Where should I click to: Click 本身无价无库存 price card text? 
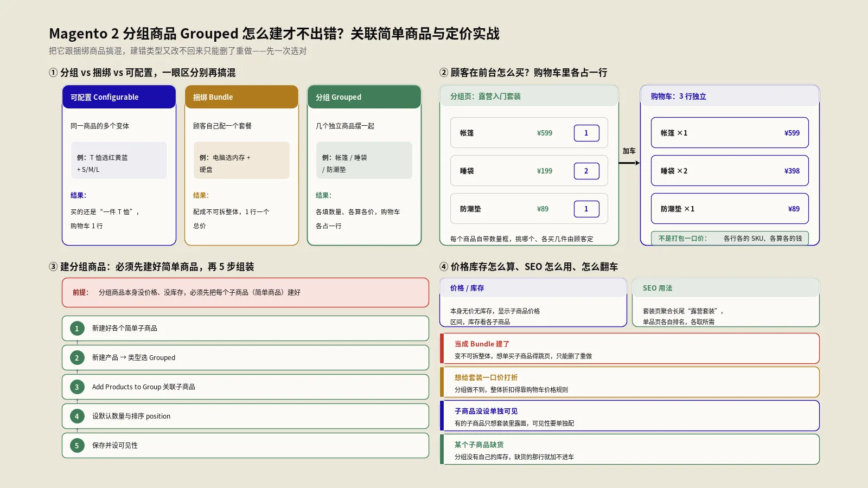click(x=495, y=316)
